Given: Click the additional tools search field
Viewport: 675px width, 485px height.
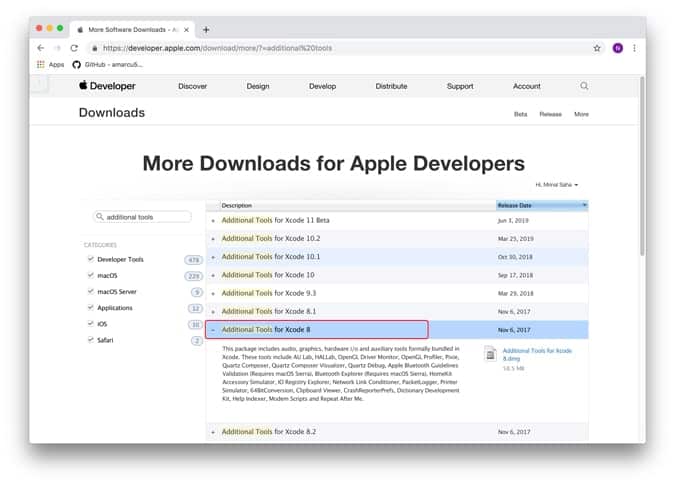Looking at the screenshot, I should point(142,217).
